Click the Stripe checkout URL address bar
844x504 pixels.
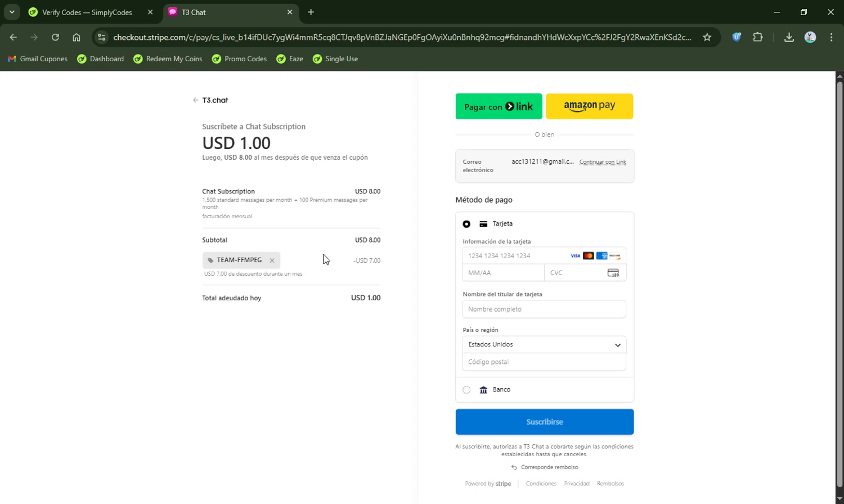coord(402,37)
